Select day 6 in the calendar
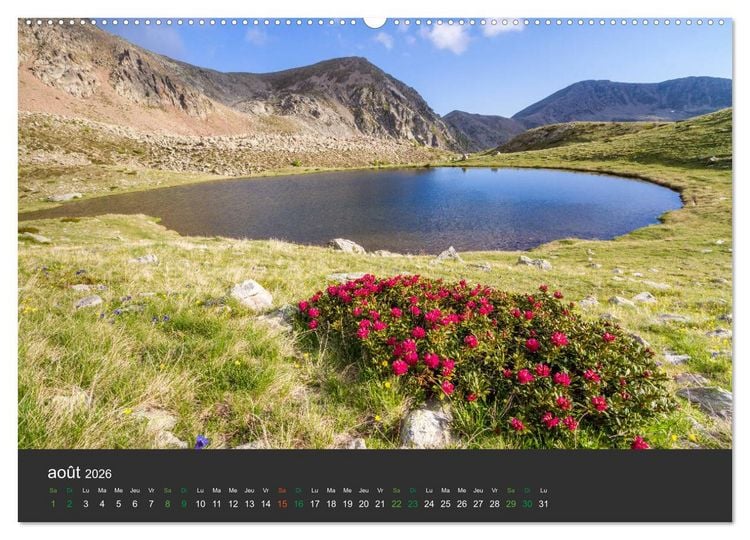 click(135, 504)
